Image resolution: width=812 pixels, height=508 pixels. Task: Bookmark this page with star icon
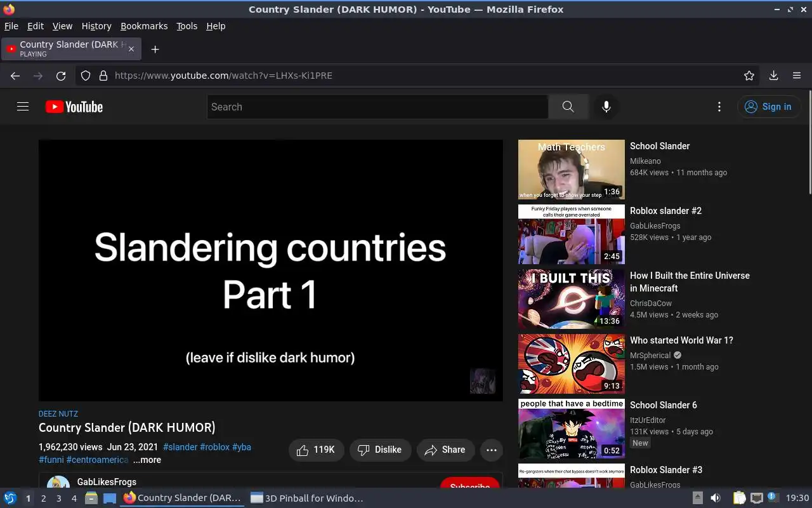coord(749,76)
